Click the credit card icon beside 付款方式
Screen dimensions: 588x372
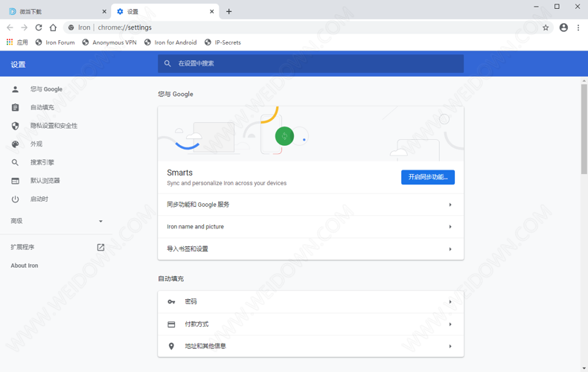pos(171,324)
